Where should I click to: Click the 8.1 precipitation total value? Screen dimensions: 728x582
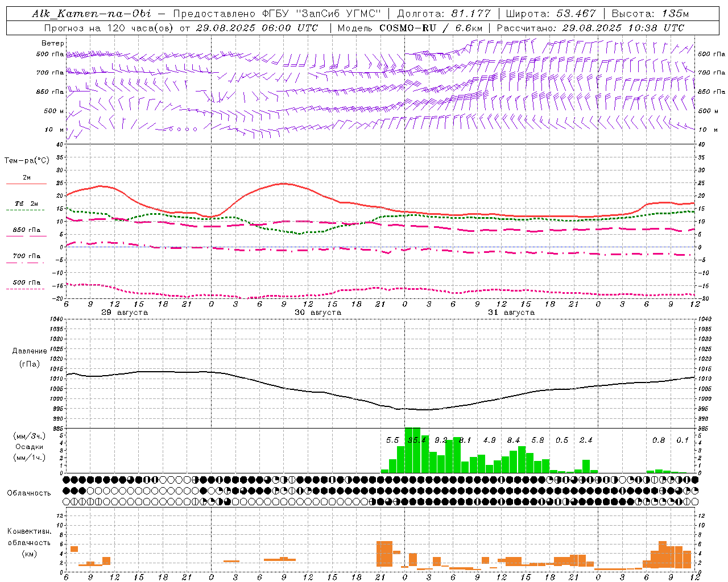(x=465, y=440)
